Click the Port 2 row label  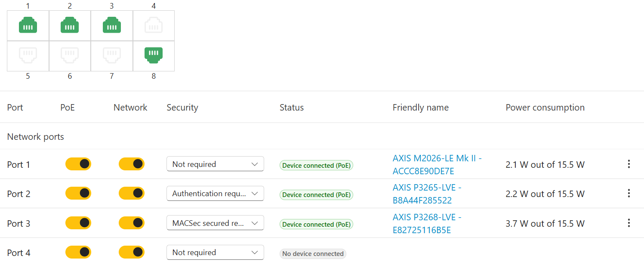[x=18, y=194]
